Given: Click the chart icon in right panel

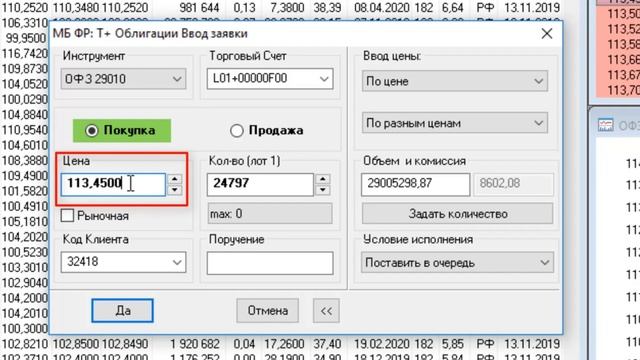Looking at the screenshot, I should click(606, 125).
